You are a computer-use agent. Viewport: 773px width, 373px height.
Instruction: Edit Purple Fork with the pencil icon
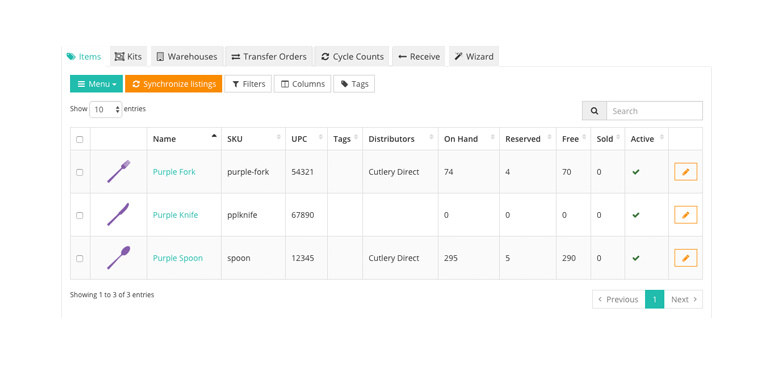pyautogui.click(x=686, y=171)
